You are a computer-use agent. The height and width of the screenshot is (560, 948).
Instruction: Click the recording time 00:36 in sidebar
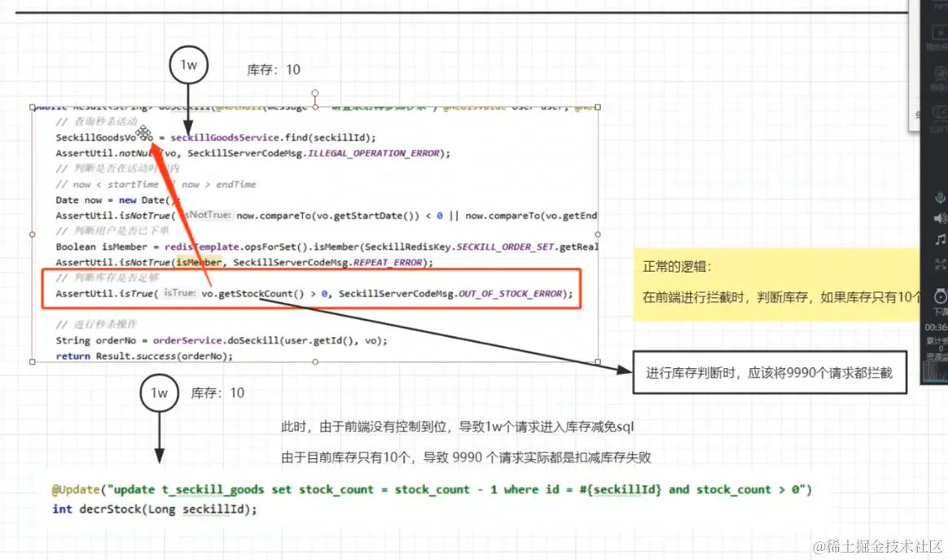(936, 327)
